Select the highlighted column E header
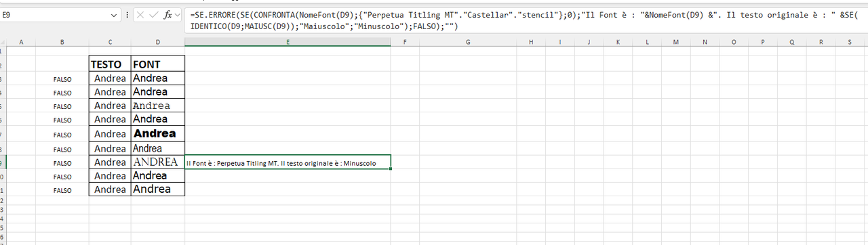Screen dimensions: 868x245 [x=288, y=42]
